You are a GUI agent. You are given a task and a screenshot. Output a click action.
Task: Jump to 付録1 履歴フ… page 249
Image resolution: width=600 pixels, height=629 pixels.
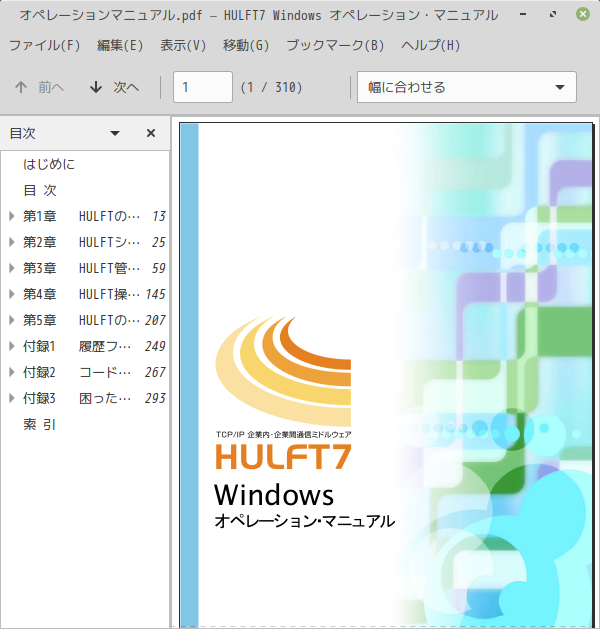click(x=85, y=346)
